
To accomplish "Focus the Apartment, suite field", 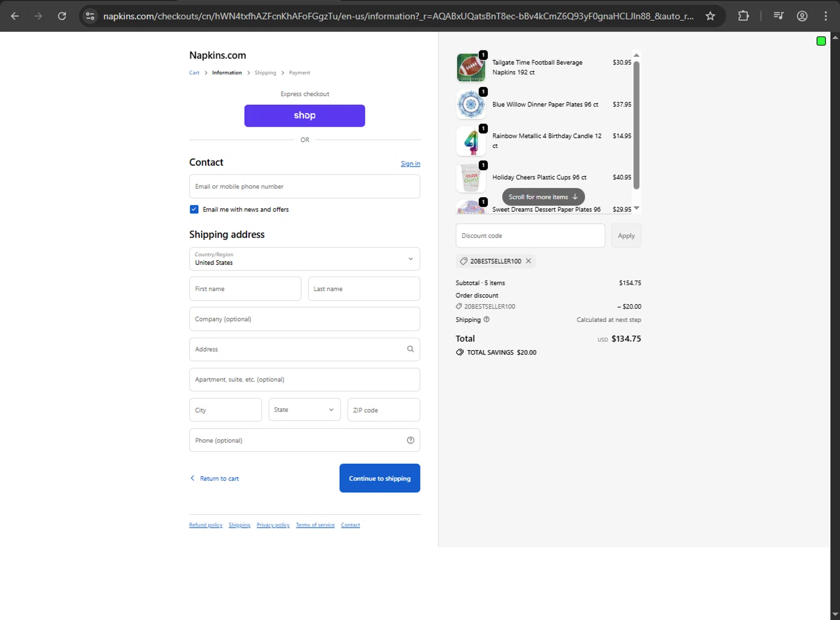I will pyautogui.click(x=305, y=380).
